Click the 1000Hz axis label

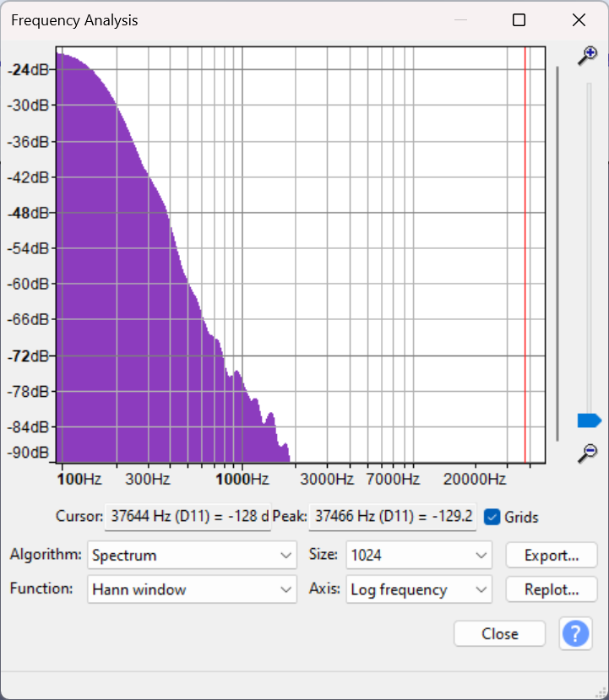242,479
